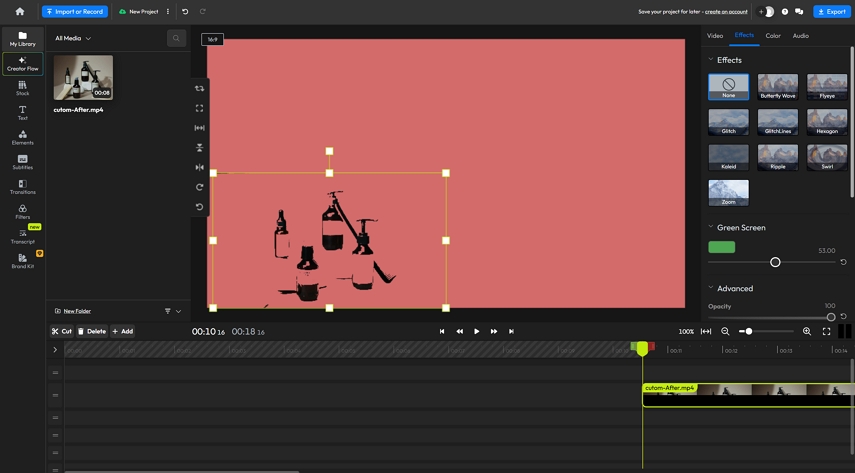855x473 pixels.
Task: Flip the clip vertically
Action: (200, 147)
